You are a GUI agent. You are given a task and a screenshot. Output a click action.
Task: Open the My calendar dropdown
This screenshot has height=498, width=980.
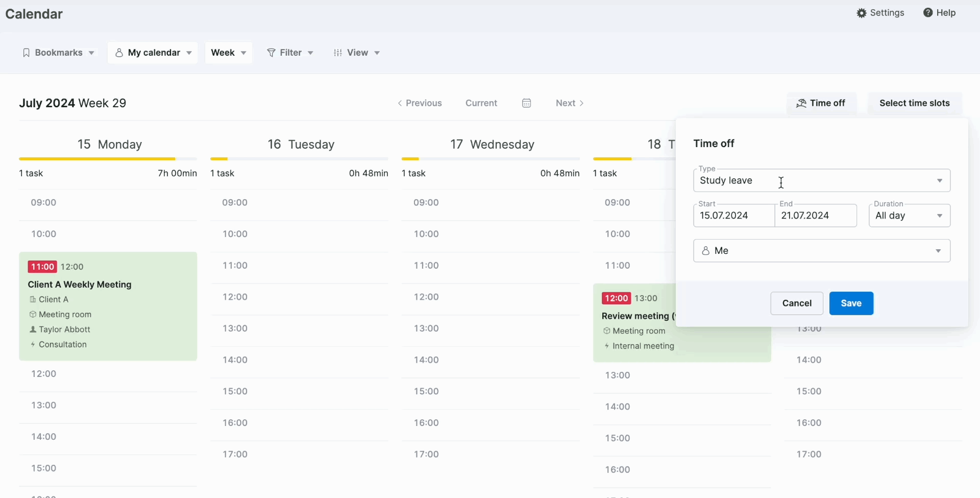153,53
